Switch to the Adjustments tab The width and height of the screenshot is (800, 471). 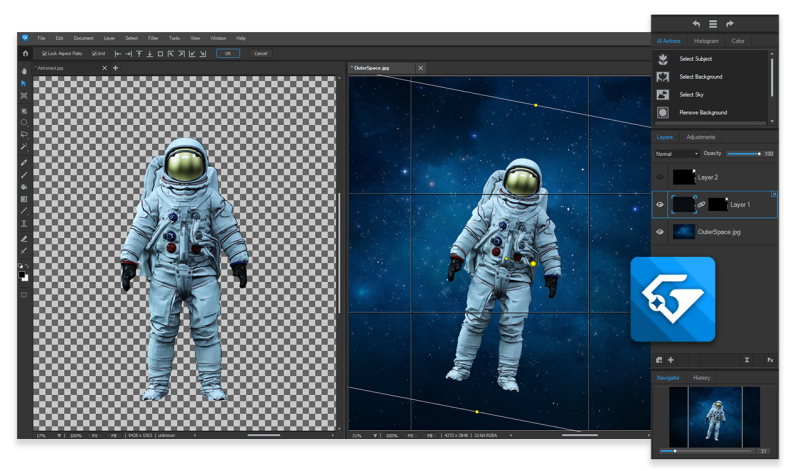[700, 137]
